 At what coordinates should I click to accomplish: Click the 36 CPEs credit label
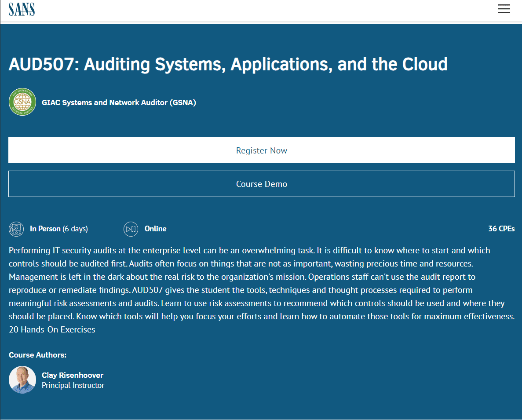coord(501,229)
